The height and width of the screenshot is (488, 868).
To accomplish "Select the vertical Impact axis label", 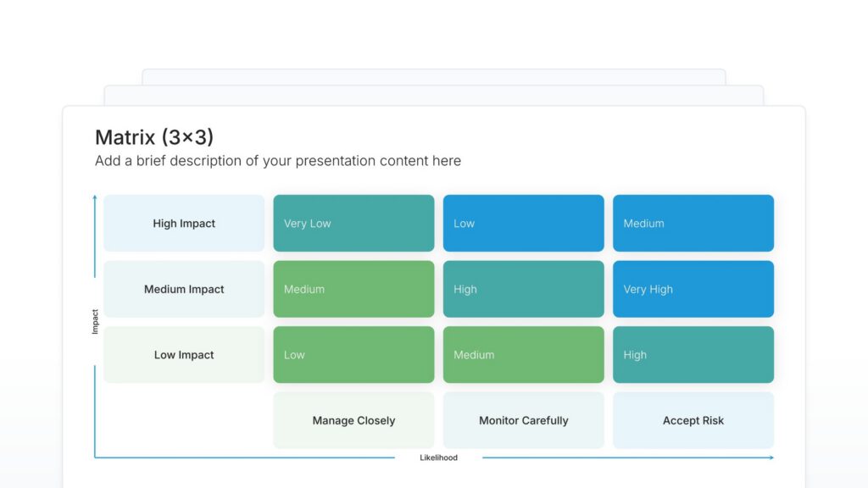I will pos(95,321).
